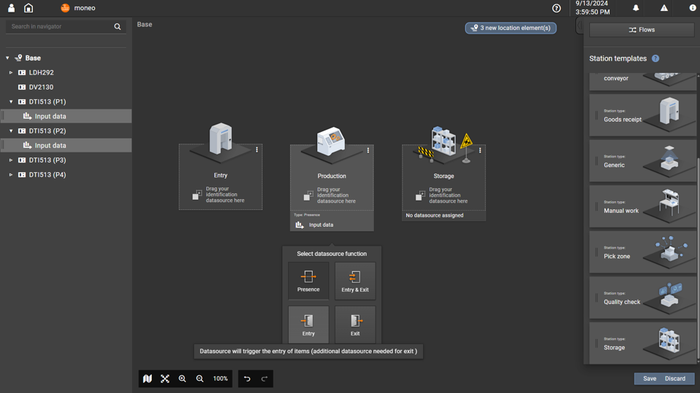
Task: Go to the home icon
Action: (x=29, y=8)
